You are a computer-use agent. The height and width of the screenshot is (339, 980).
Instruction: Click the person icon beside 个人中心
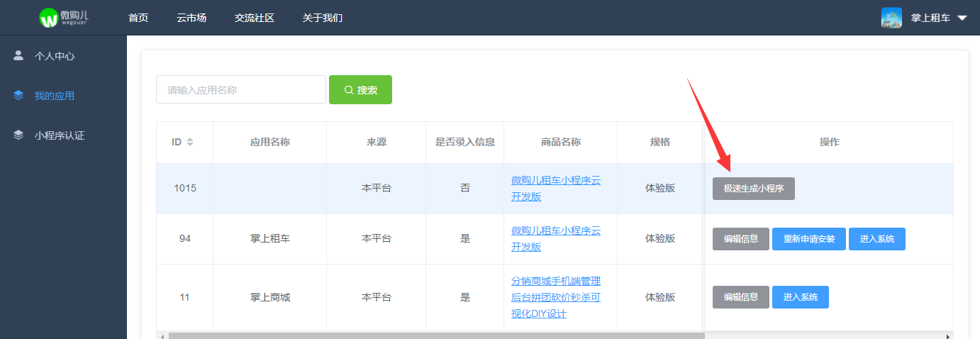18,55
